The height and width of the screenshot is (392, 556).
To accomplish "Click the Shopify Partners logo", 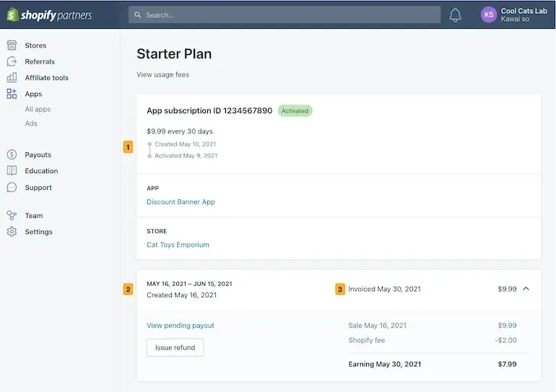I will (x=50, y=14).
